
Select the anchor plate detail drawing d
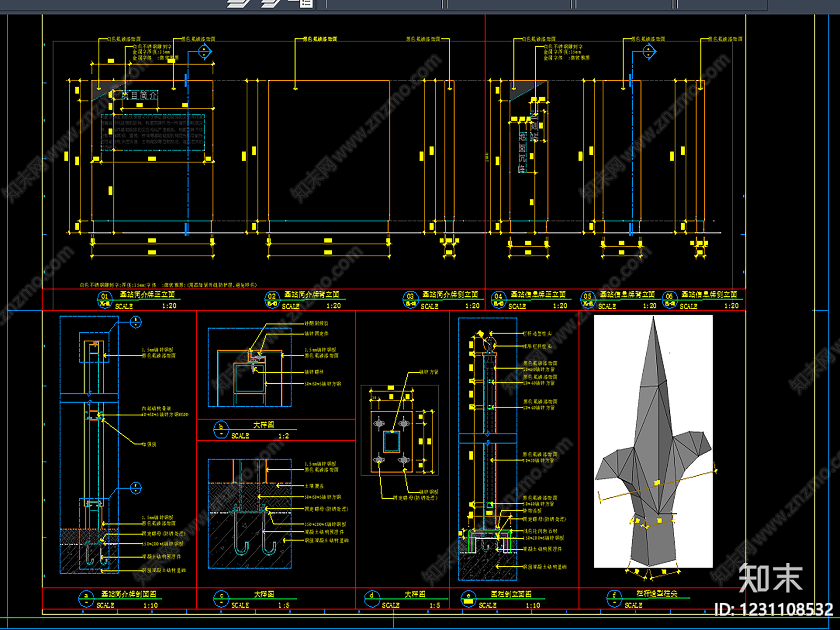[400, 430]
